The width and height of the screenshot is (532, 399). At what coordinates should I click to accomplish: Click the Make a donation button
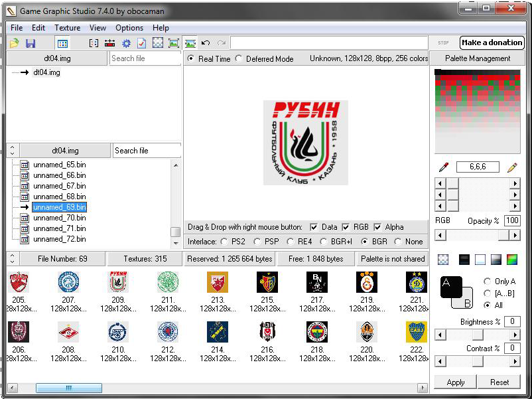click(x=492, y=42)
